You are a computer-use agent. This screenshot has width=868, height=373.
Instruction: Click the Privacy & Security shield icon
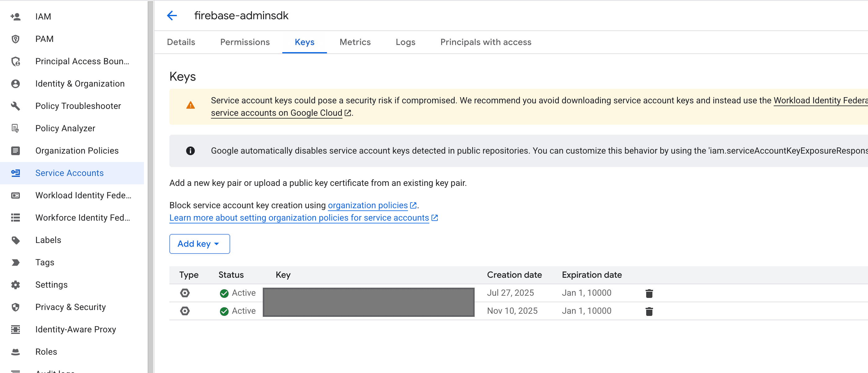coord(16,307)
